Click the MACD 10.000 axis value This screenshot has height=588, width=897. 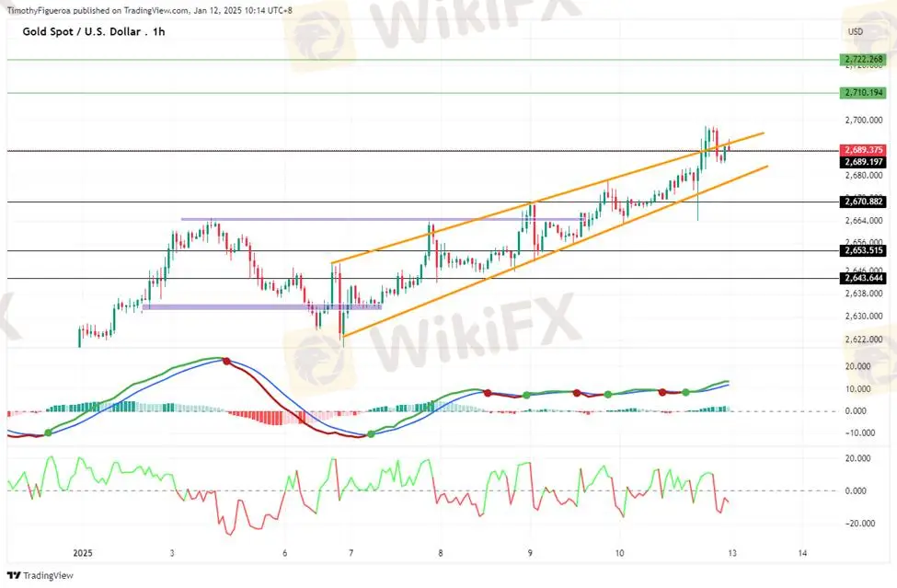pos(858,389)
